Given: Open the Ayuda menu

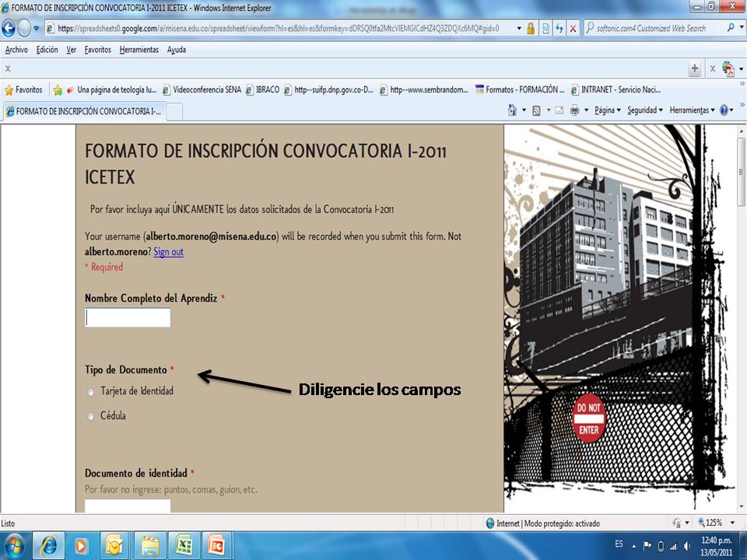Looking at the screenshot, I should point(177,50).
